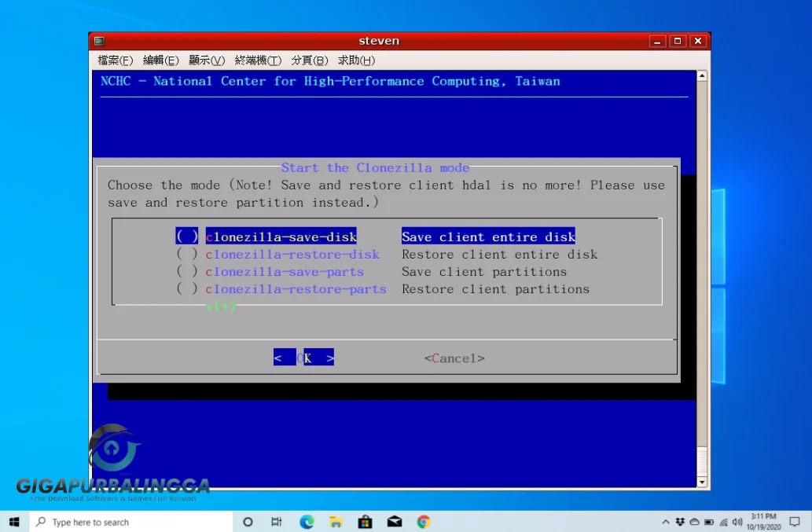Click the OneDrive cloud tray icon
This screenshot has height=532, width=812.
pyautogui.click(x=694, y=522)
